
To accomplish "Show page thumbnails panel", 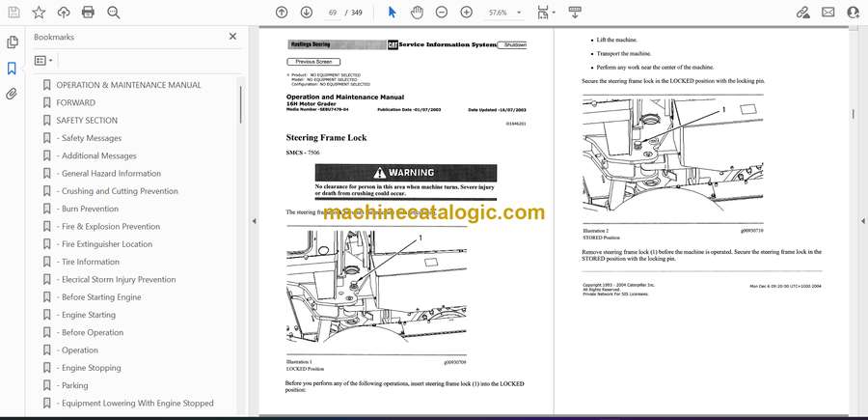I will coord(13,42).
